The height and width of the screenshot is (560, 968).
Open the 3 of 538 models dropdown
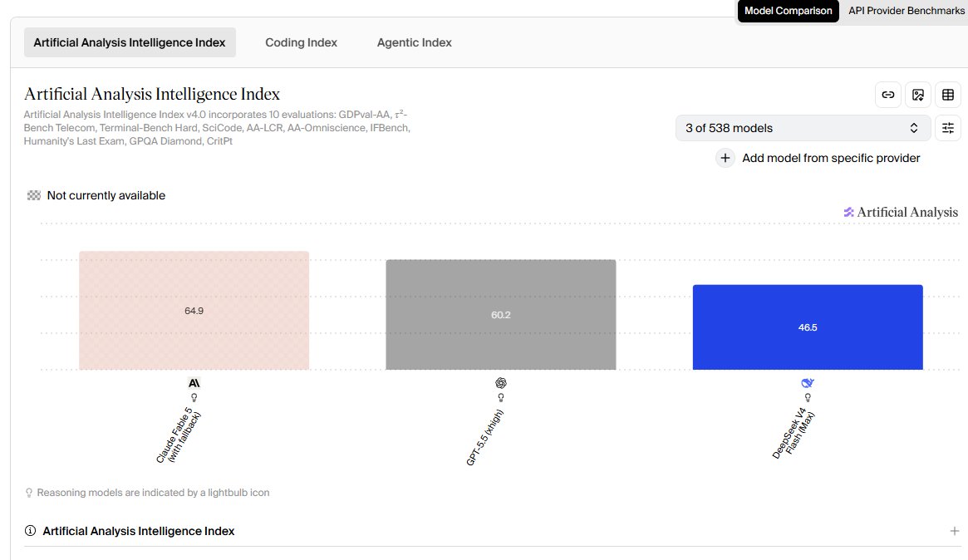click(803, 128)
